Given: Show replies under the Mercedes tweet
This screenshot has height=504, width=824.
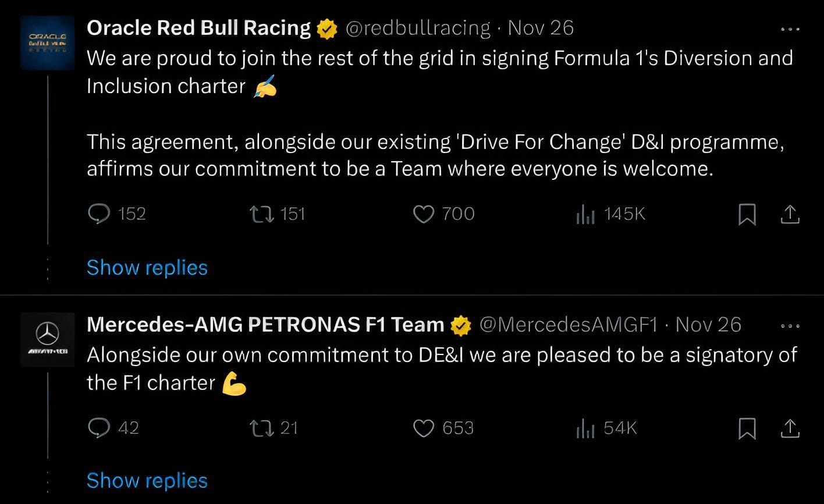Looking at the screenshot, I should pyautogui.click(x=147, y=481).
